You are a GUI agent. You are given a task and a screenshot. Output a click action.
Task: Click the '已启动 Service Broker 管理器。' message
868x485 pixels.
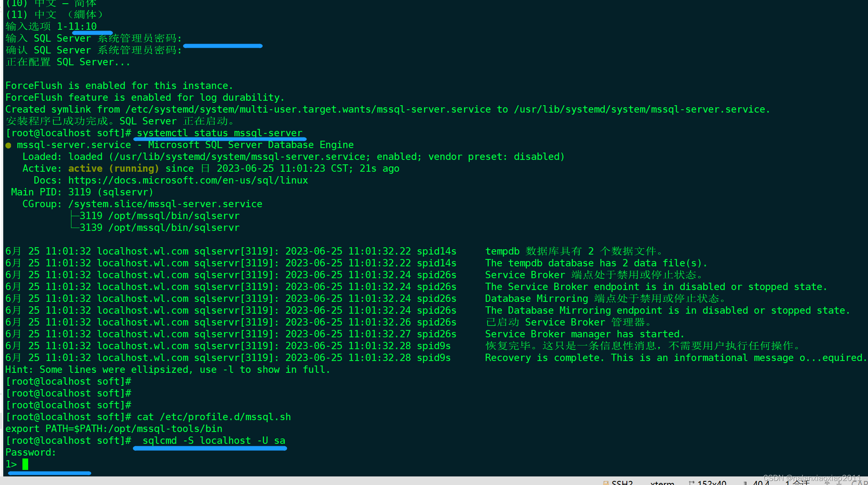click(x=569, y=322)
